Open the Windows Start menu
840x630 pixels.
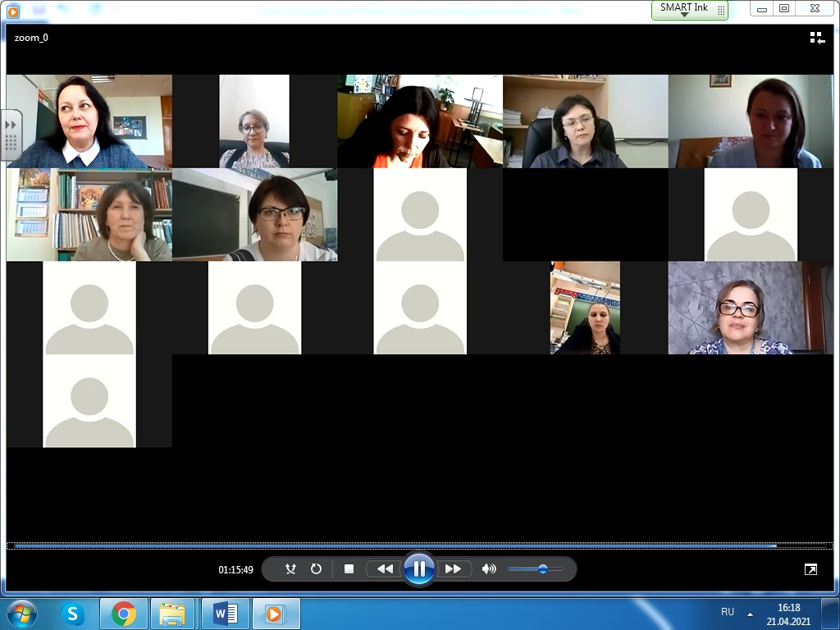pyautogui.click(x=21, y=614)
